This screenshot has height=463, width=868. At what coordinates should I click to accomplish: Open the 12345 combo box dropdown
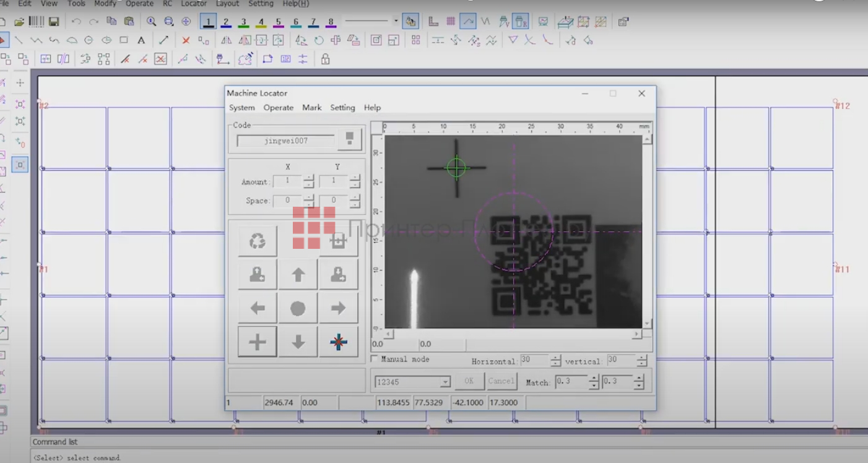[x=445, y=383]
